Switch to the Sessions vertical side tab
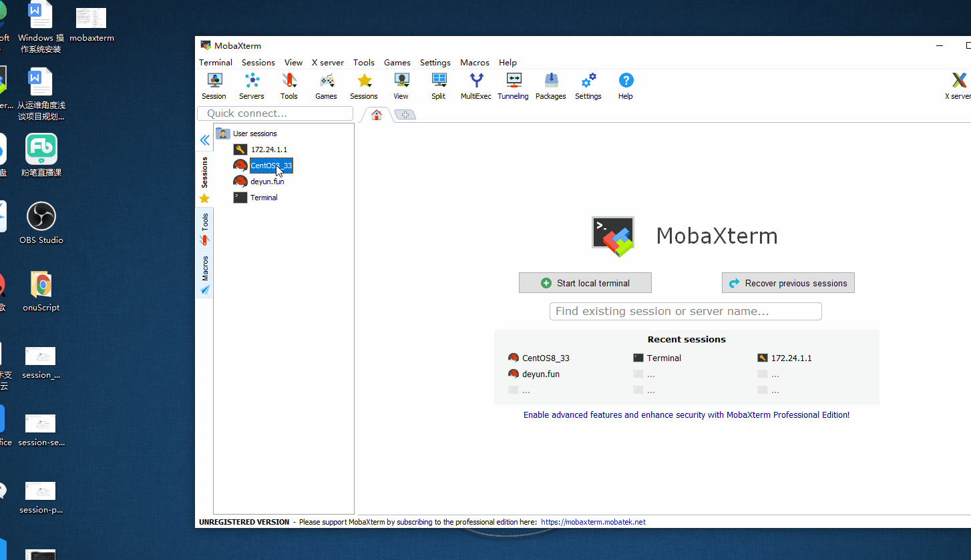The height and width of the screenshot is (560, 971). click(204, 172)
